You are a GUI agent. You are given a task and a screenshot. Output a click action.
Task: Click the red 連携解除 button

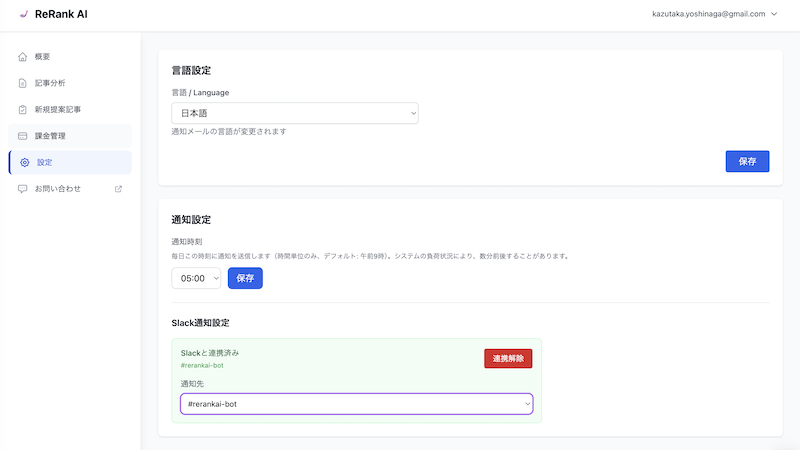pyautogui.click(x=508, y=359)
